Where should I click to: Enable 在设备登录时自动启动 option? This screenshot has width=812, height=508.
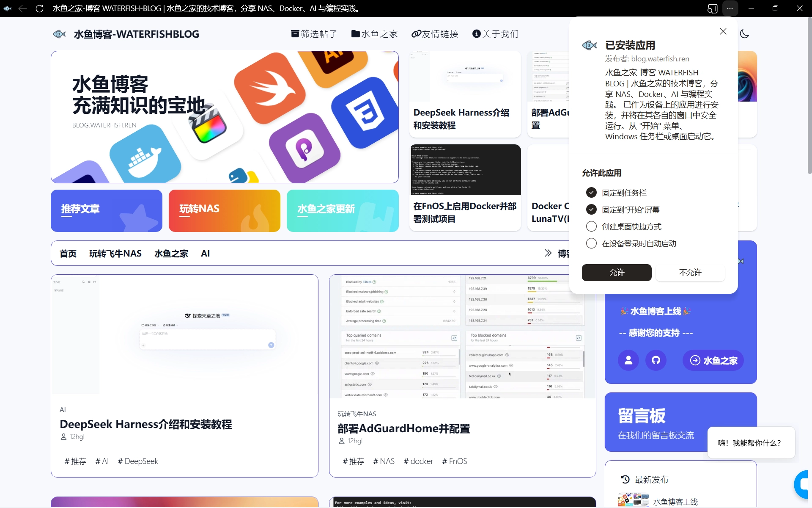pos(591,243)
